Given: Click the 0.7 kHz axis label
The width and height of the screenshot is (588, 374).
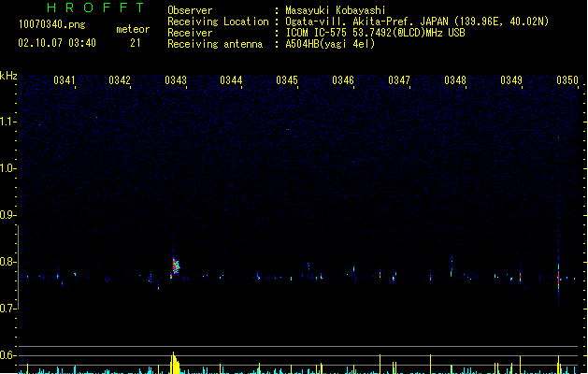Looking at the screenshot, I should (7, 309).
